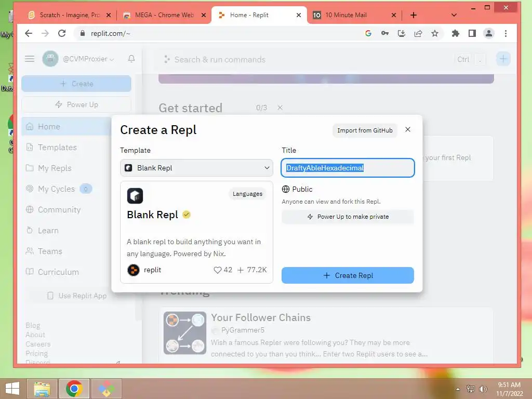Click the verified badge beside Blank Repl
Screen dimensions: 532x399
coord(187,215)
